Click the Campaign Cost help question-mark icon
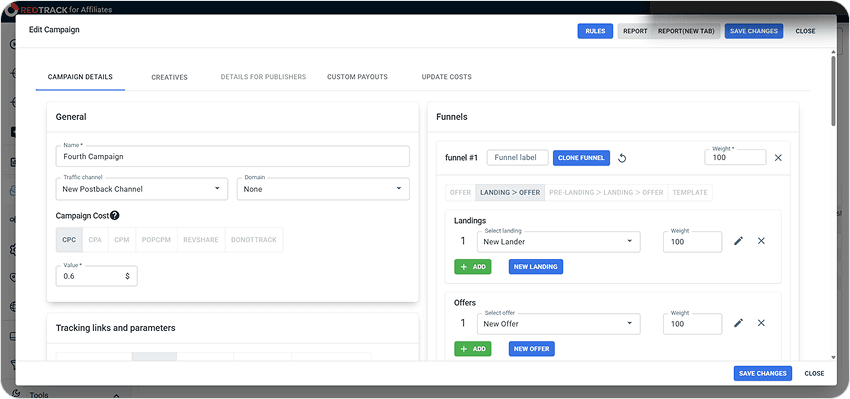The image size is (850, 399). pos(114,216)
